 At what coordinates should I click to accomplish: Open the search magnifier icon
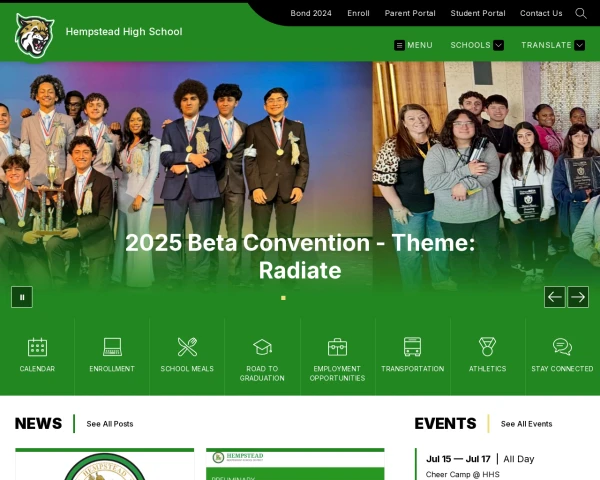point(580,13)
